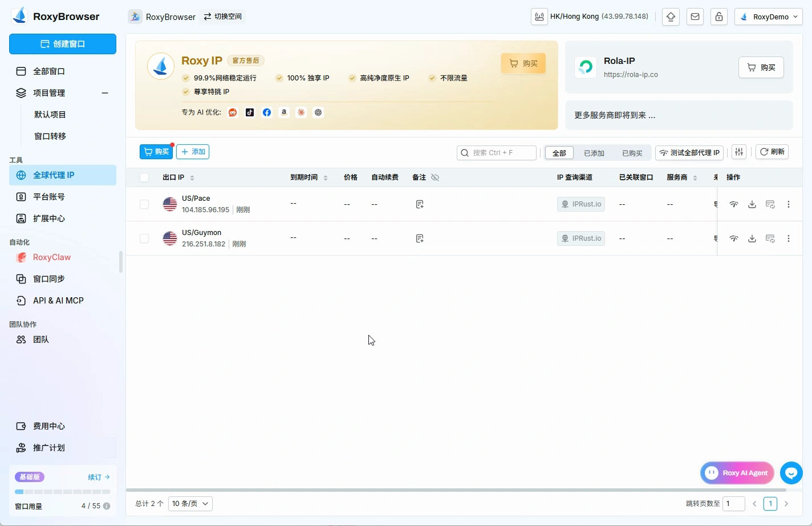The image size is (812, 526).
Task: Sort by 服务商 column
Action: pos(695,178)
